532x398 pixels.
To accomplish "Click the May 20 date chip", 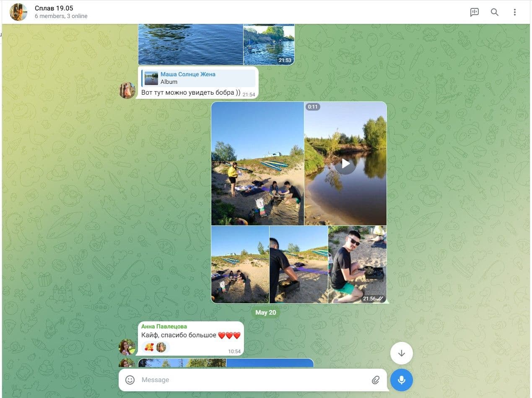I will (x=266, y=313).
